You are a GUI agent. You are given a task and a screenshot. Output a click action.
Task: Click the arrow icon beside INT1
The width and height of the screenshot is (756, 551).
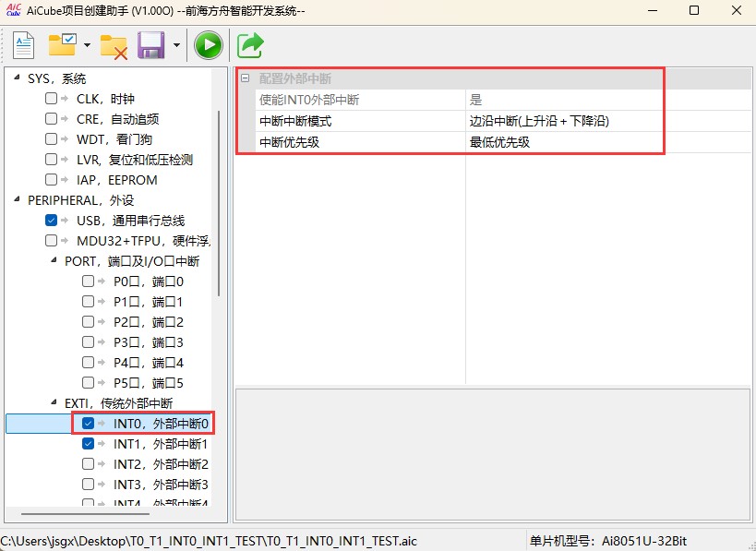click(x=102, y=444)
